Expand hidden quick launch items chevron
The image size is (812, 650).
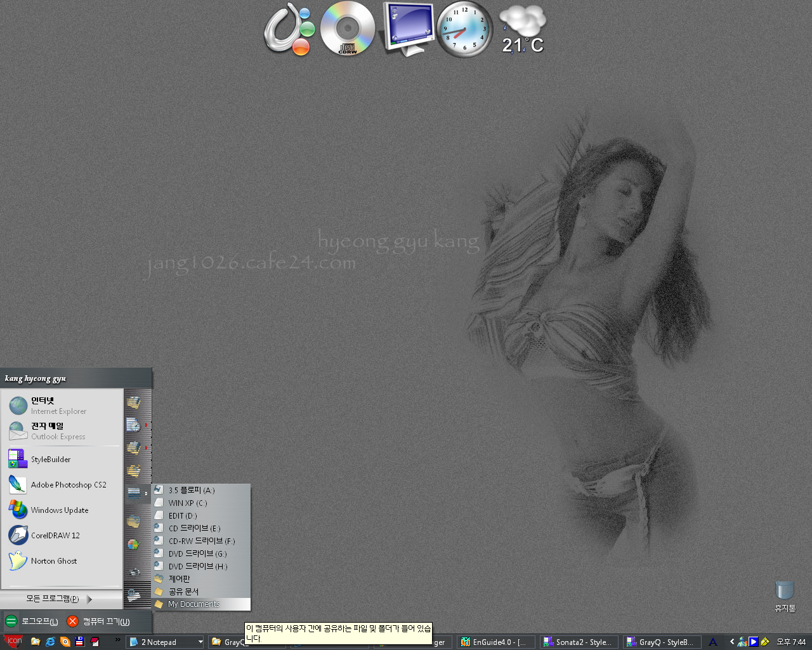(117, 639)
